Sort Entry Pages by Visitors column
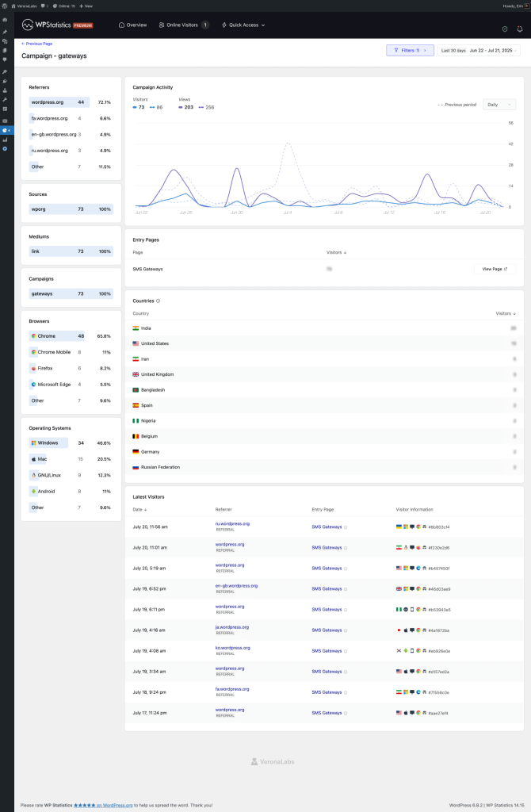Screen dimensions: 531x812 tap(336, 252)
